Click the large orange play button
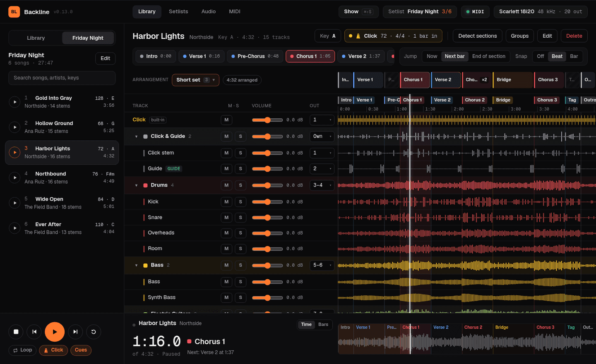 [55, 332]
